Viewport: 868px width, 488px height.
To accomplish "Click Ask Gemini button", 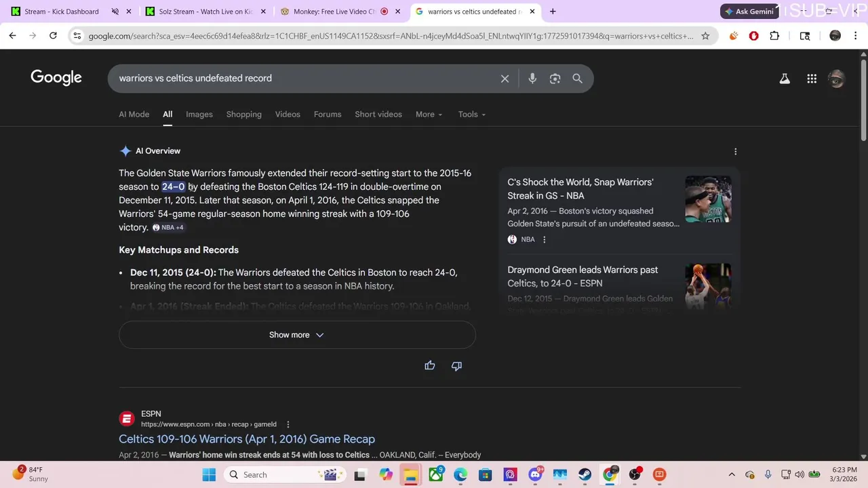I will (750, 12).
